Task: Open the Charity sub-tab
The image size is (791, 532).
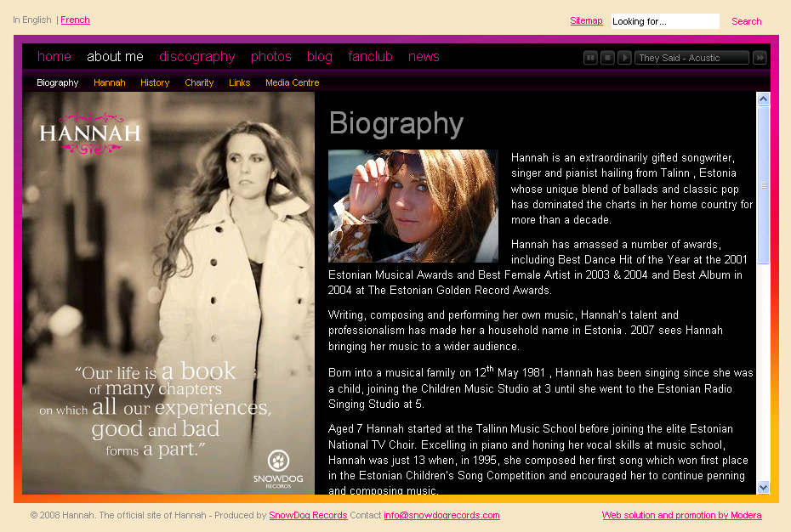Action: (x=199, y=82)
